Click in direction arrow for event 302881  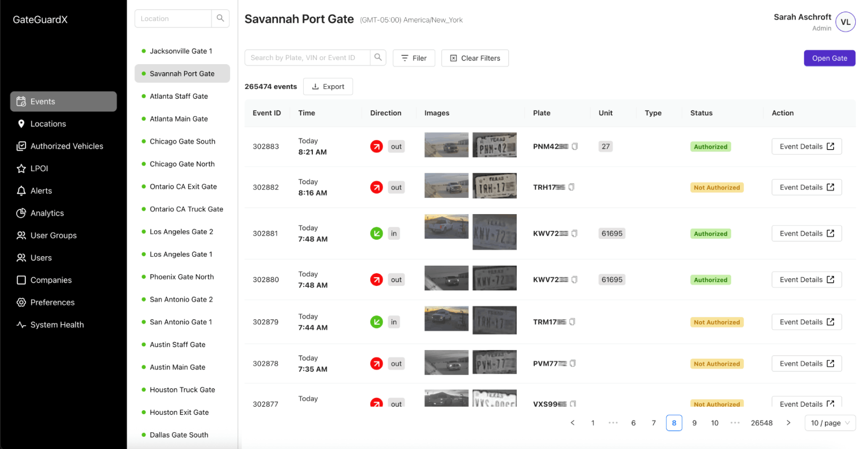click(377, 233)
